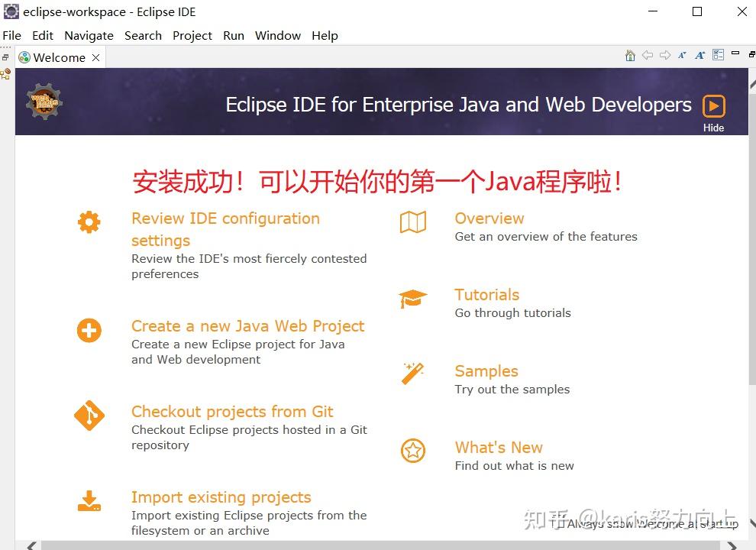Open the Overview page link
The width and height of the screenshot is (756, 550).
[489, 218]
